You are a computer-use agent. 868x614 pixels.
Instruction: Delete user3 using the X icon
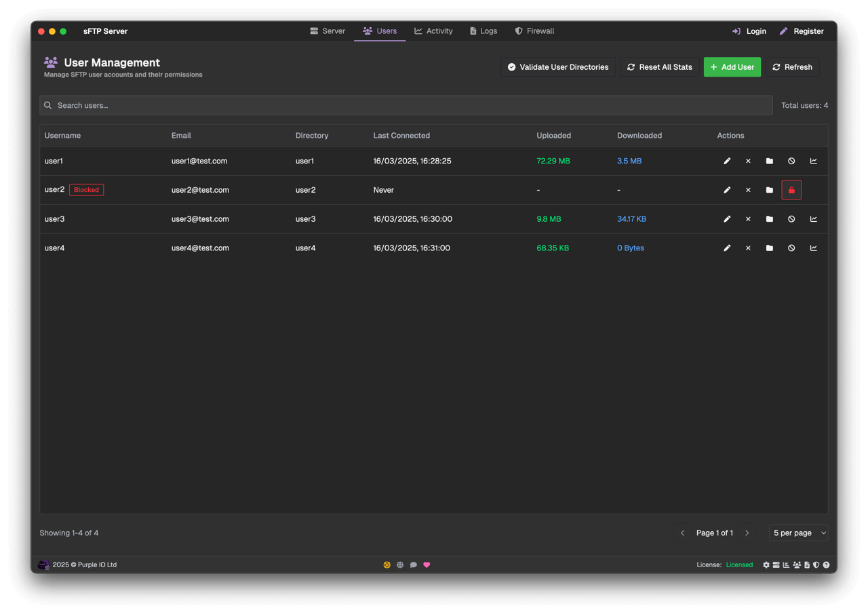click(x=748, y=219)
